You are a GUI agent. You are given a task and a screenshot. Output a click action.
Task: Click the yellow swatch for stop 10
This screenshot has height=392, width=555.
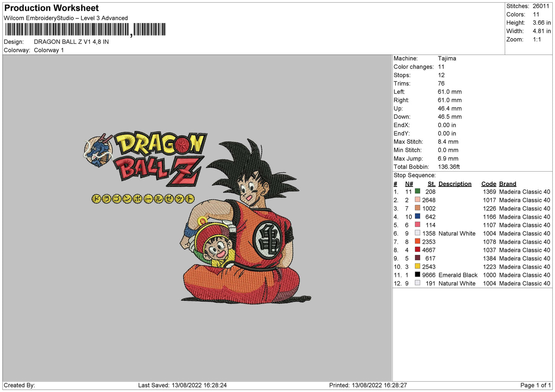point(417,266)
